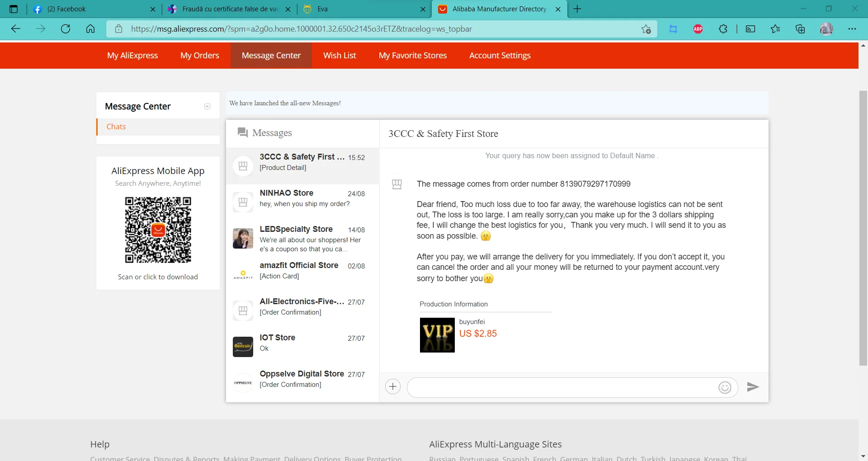The image size is (868, 461).
Task: Click the buyunfei product name
Action: coord(472,322)
